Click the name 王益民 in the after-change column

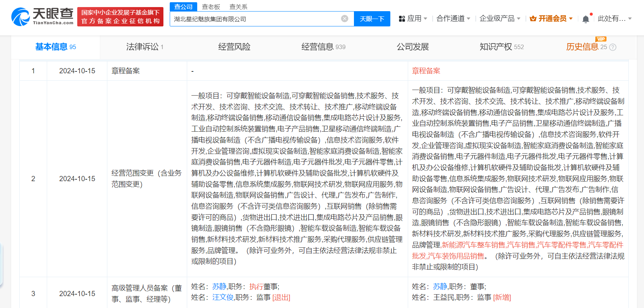[444, 297]
